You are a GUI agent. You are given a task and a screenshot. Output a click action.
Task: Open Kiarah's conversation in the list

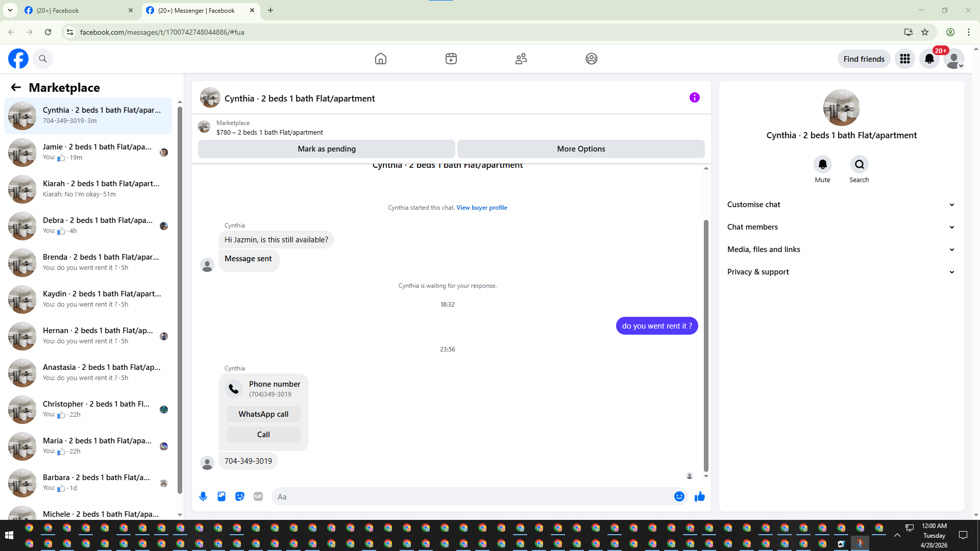click(88, 189)
